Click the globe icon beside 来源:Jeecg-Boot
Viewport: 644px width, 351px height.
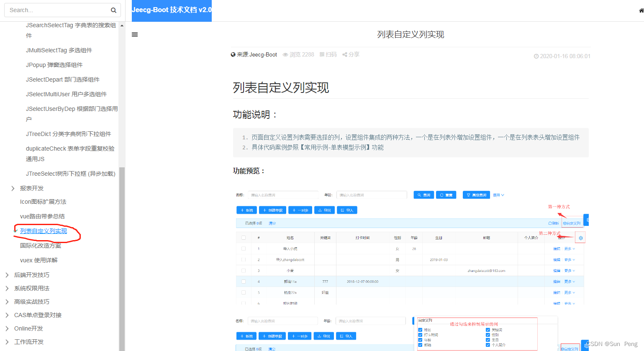click(233, 55)
